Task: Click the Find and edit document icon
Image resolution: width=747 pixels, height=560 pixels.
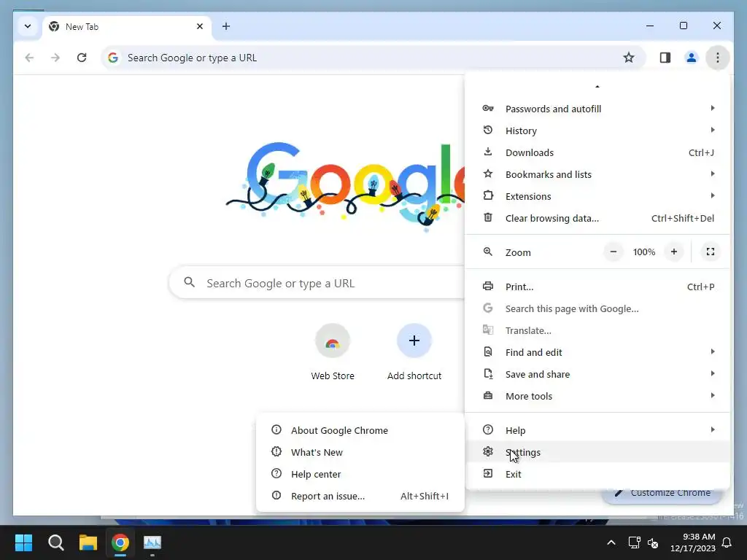Action: [x=488, y=352]
